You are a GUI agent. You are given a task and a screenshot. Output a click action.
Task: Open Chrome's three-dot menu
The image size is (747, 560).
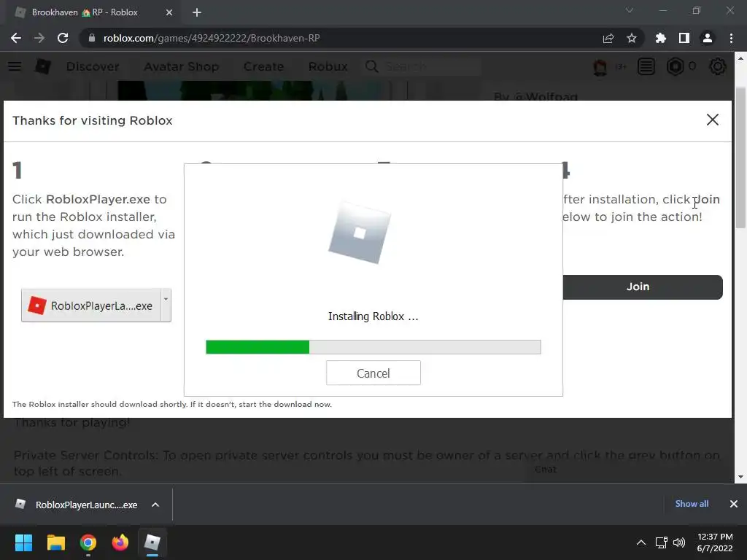(731, 38)
